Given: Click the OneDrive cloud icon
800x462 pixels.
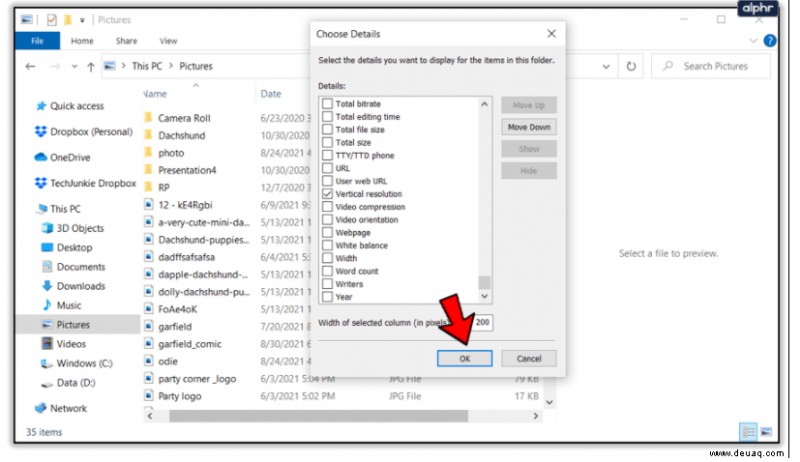Looking at the screenshot, I should pos(41,157).
